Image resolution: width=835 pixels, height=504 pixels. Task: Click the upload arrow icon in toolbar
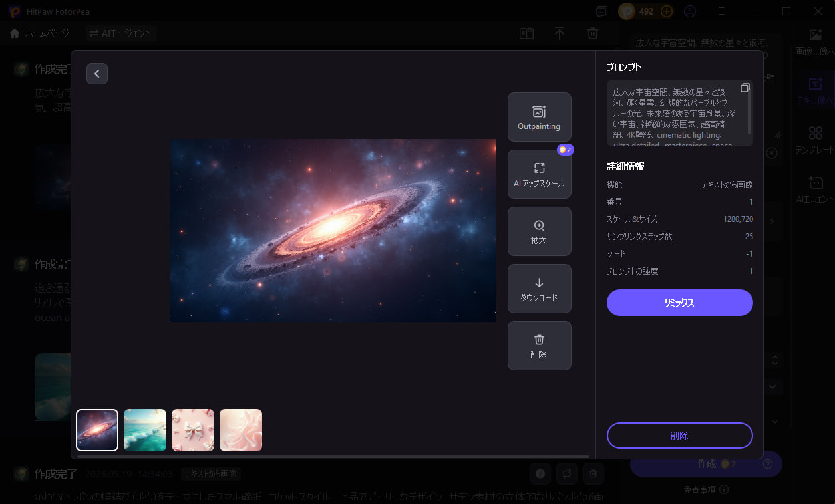point(560,33)
